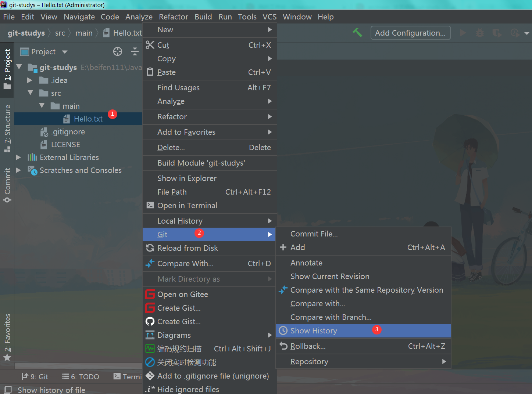The width and height of the screenshot is (532, 394).
Task: Click Add to .gitignore file (unignore)
Action: pos(210,376)
